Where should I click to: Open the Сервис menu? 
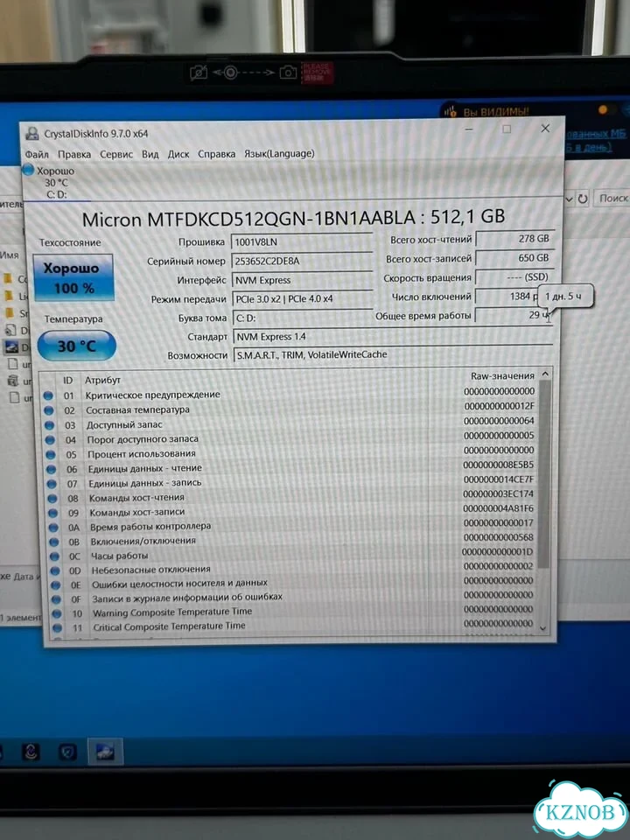tap(116, 154)
